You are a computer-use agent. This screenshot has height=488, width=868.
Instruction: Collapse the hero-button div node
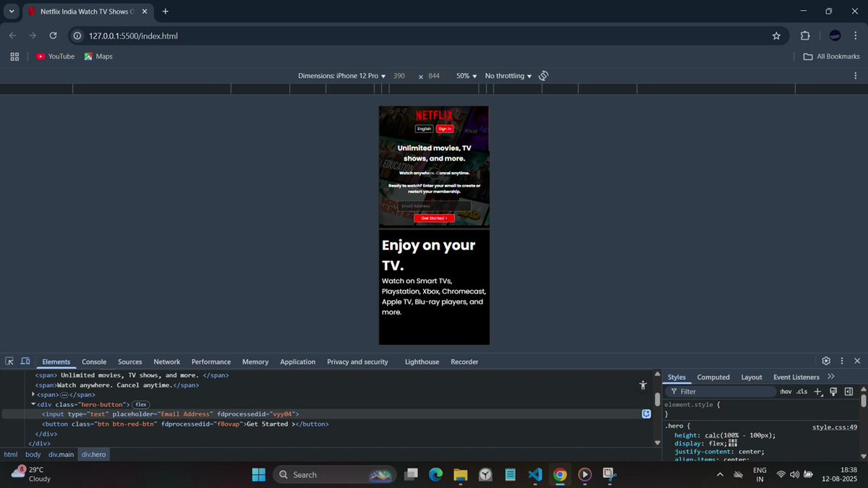33,404
